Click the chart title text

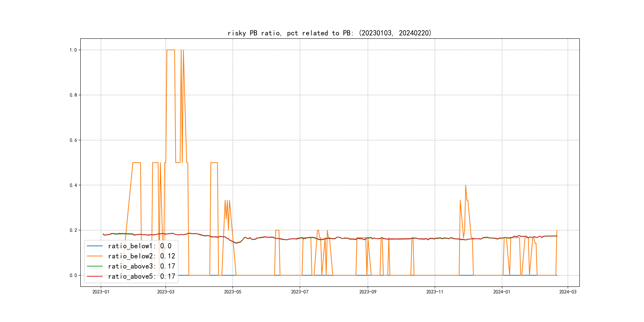(x=330, y=33)
